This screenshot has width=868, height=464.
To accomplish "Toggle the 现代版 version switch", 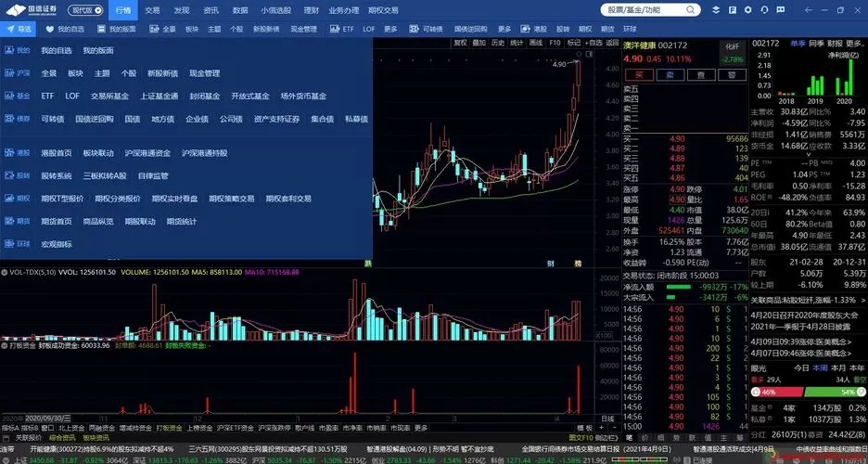I will (86, 10).
